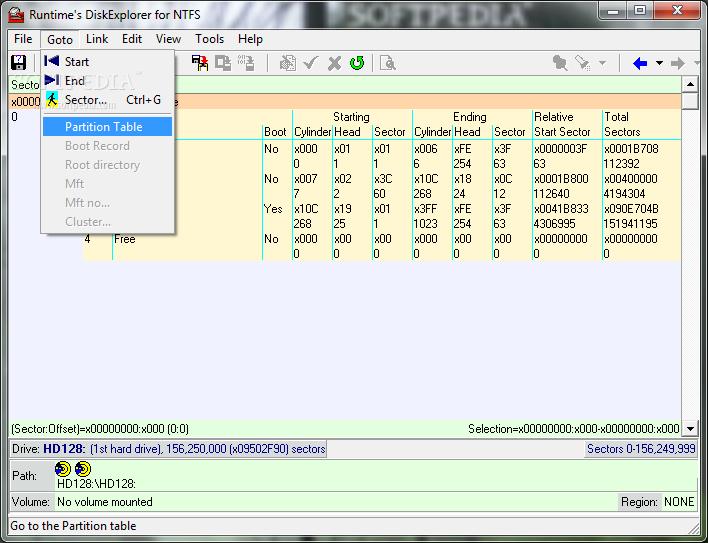Click the ending cylinder value 1023
The image size is (708, 543).
click(425, 224)
